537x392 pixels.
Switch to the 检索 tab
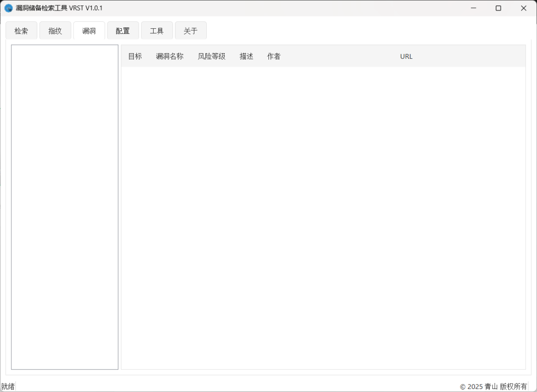[21, 31]
